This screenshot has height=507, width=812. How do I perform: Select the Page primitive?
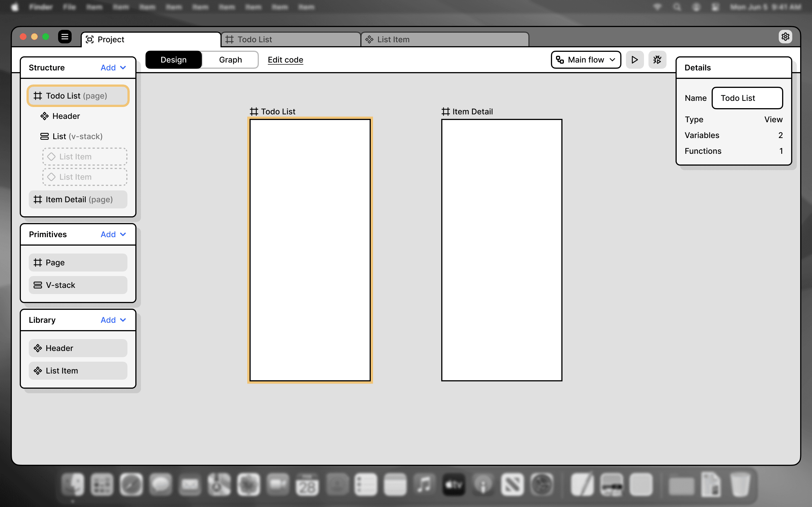pos(78,263)
